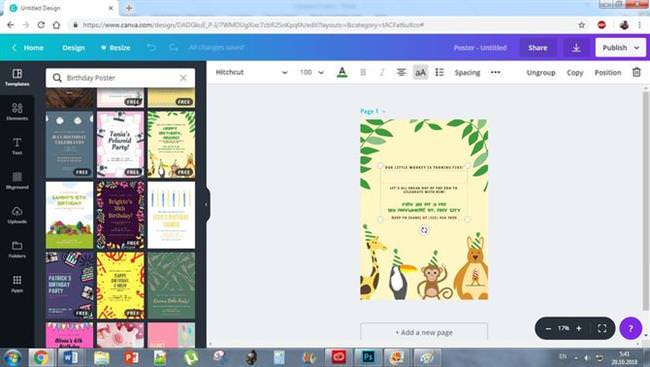Click the download icon in header
Image resolution: width=650 pixels, height=367 pixels.
(x=576, y=48)
